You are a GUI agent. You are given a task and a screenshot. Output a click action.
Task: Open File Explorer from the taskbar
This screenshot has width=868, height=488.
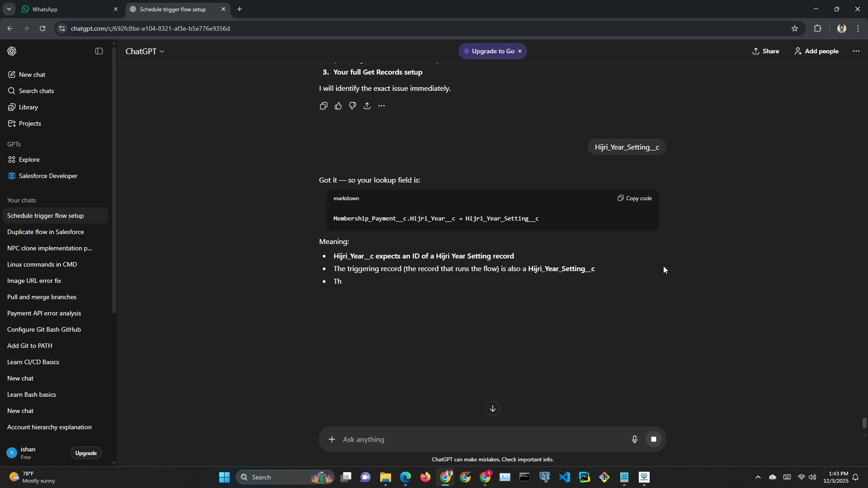385,478
